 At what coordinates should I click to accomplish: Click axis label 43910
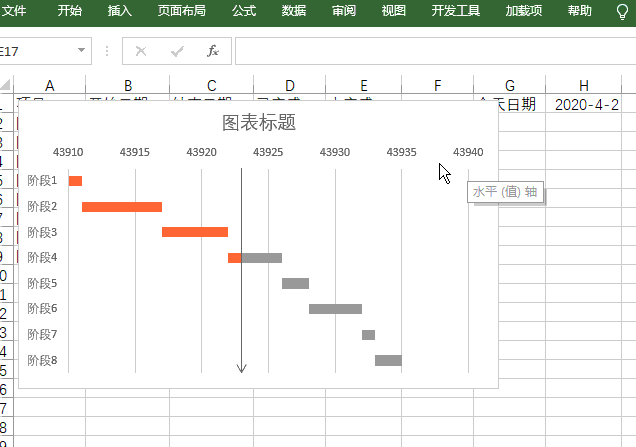(x=68, y=152)
